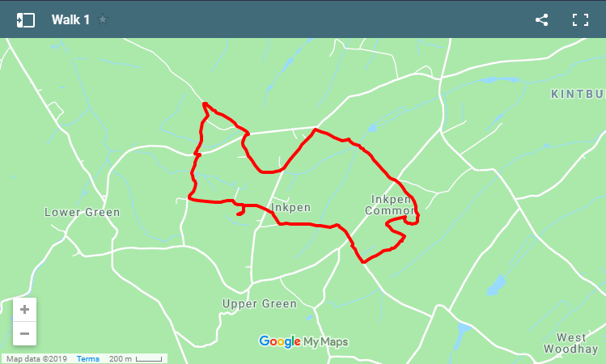The width and height of the screenshot is (606, 364).
Task: View the map in fullscreen
Action: (580, 19)
